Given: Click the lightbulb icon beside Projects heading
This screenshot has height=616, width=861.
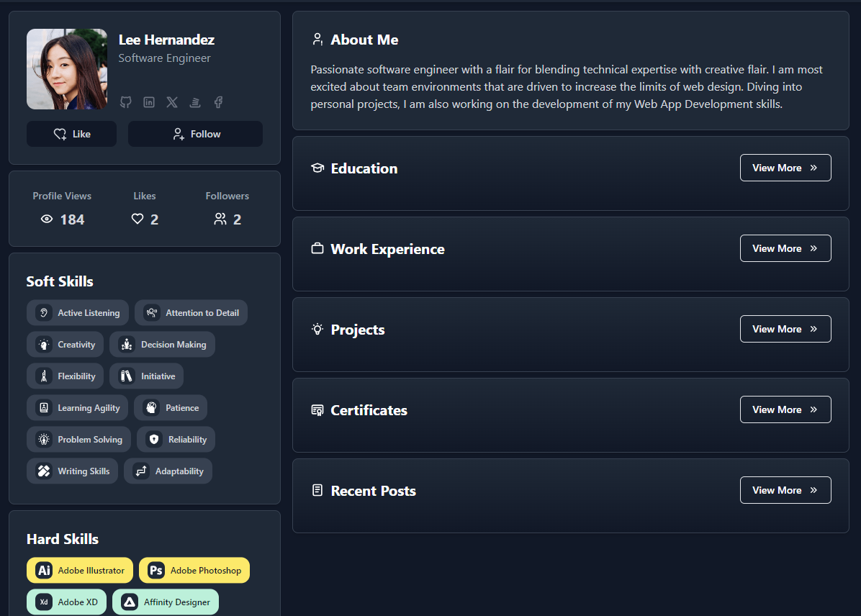Looking at the screenshot, I should coord(317,329).
